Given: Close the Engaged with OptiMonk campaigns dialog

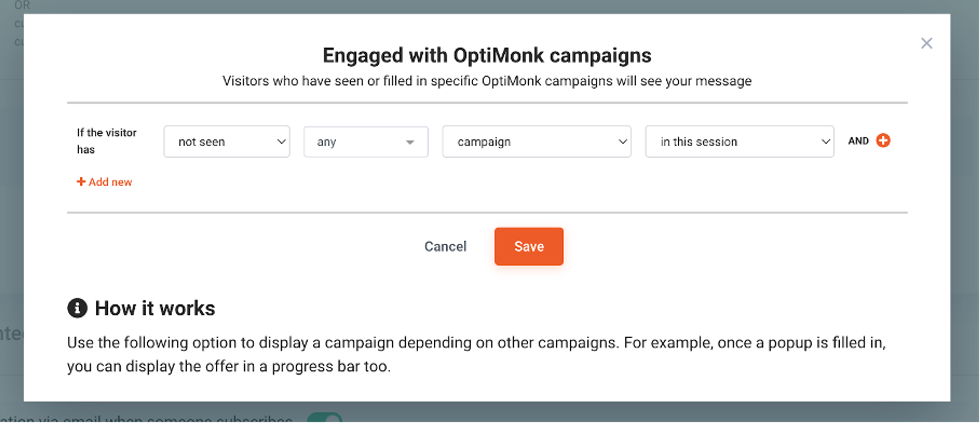Looking at the screenshot, I should [927, 43].
